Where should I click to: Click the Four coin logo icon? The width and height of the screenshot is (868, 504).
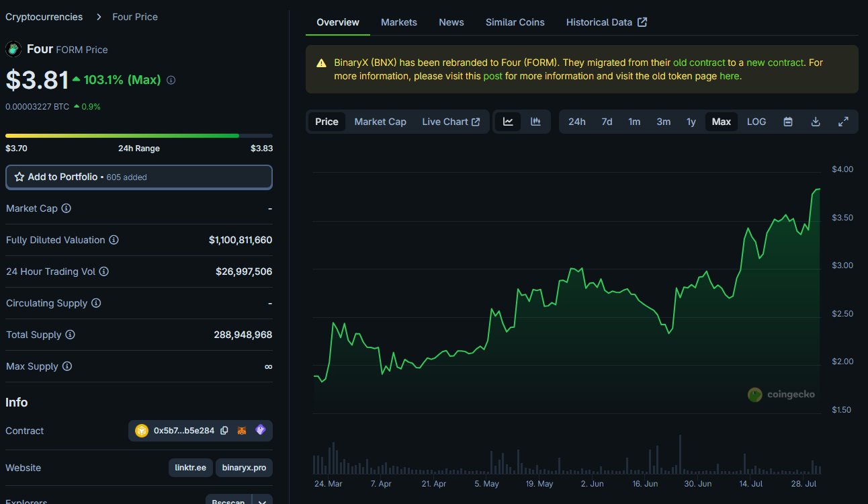pyautogui.click(x=13, y=49)
